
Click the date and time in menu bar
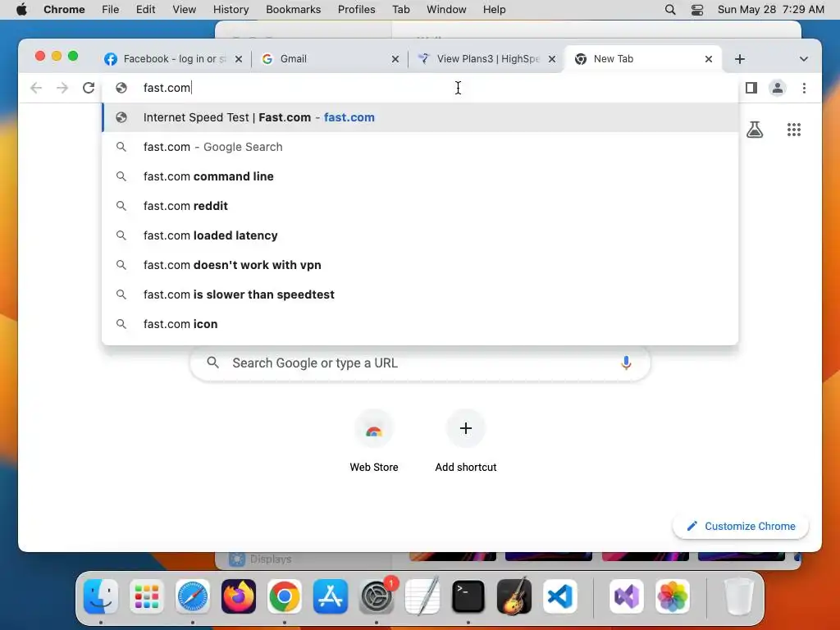coord(771,9)
